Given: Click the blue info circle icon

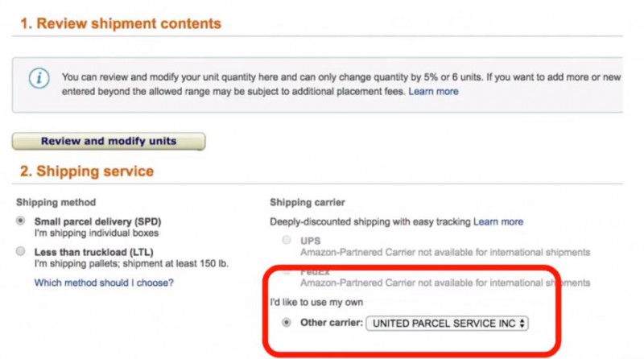Looking at the screenshot, I should tap(39, 78).
